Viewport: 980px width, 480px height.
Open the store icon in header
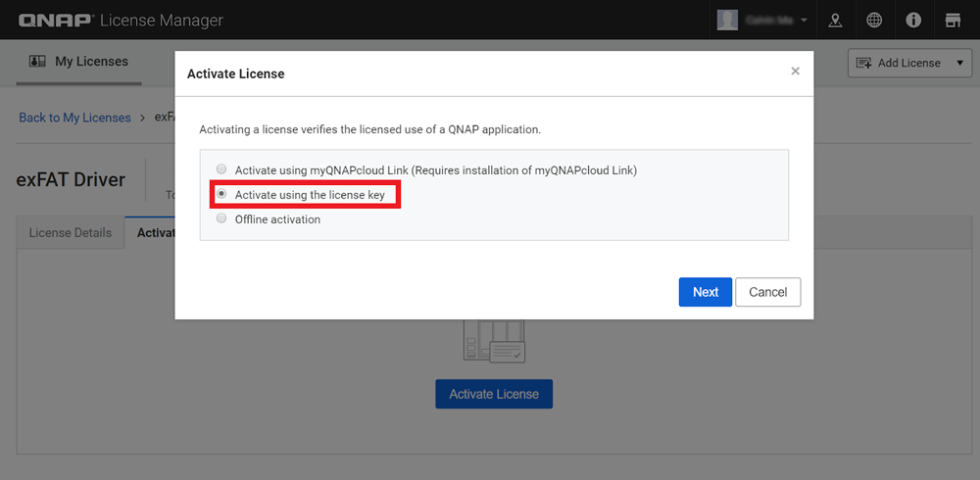pos(952,20)
